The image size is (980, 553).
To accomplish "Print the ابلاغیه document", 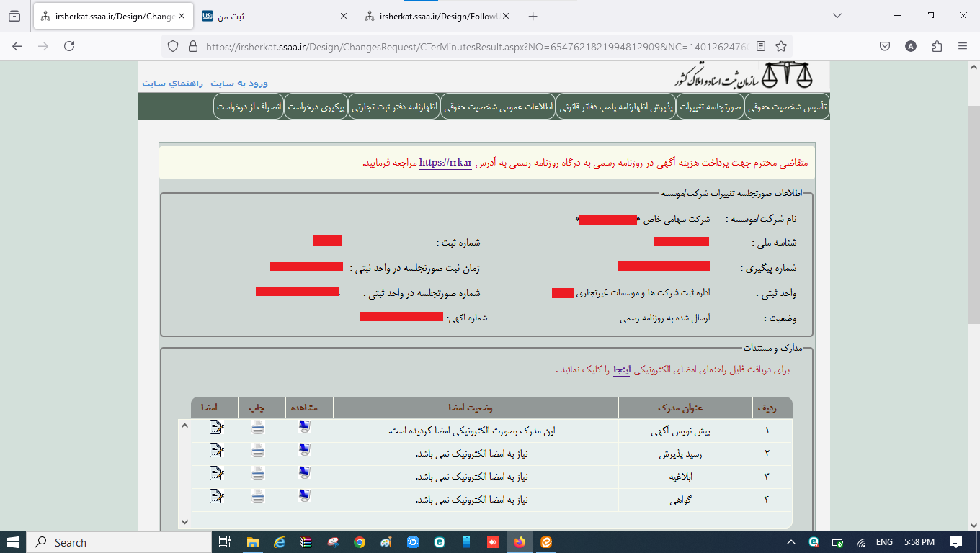I will tap(258, 473).
